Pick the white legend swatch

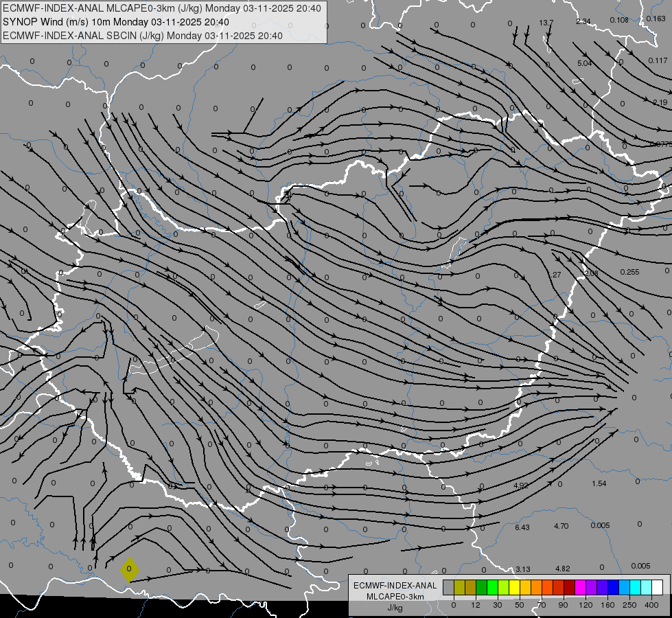click(658, 587)
